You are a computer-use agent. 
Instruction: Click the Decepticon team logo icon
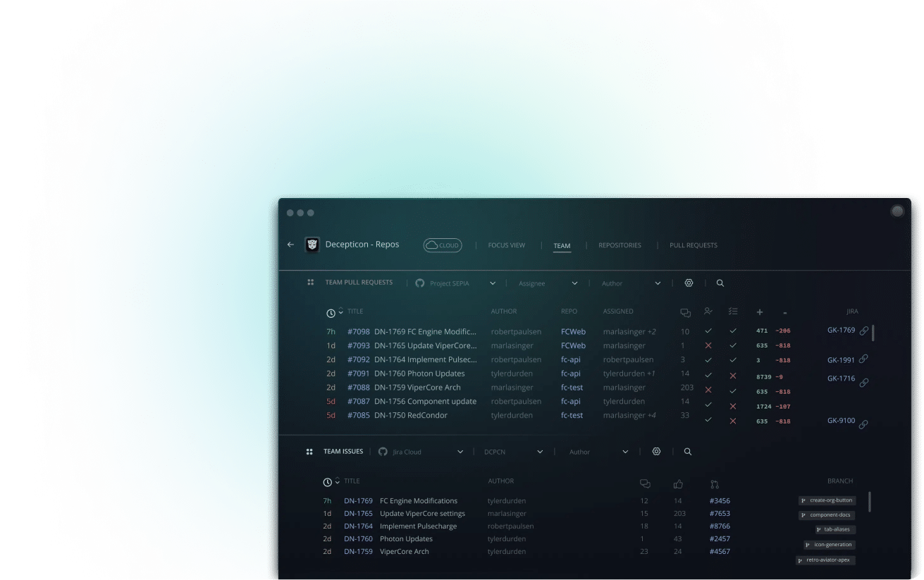click(x=311, y=245)
